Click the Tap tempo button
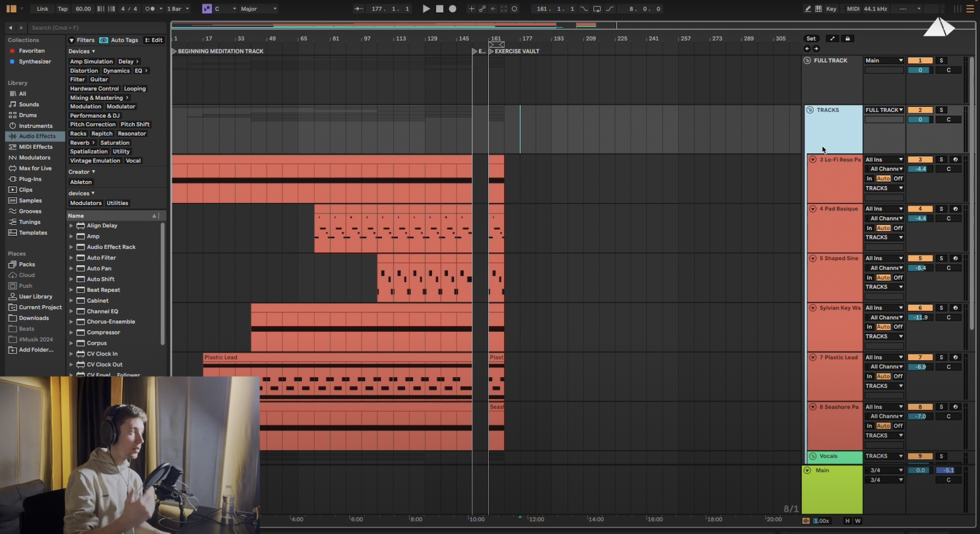The height and width of the screenshot is (534, 980). (x=62, y=9)
